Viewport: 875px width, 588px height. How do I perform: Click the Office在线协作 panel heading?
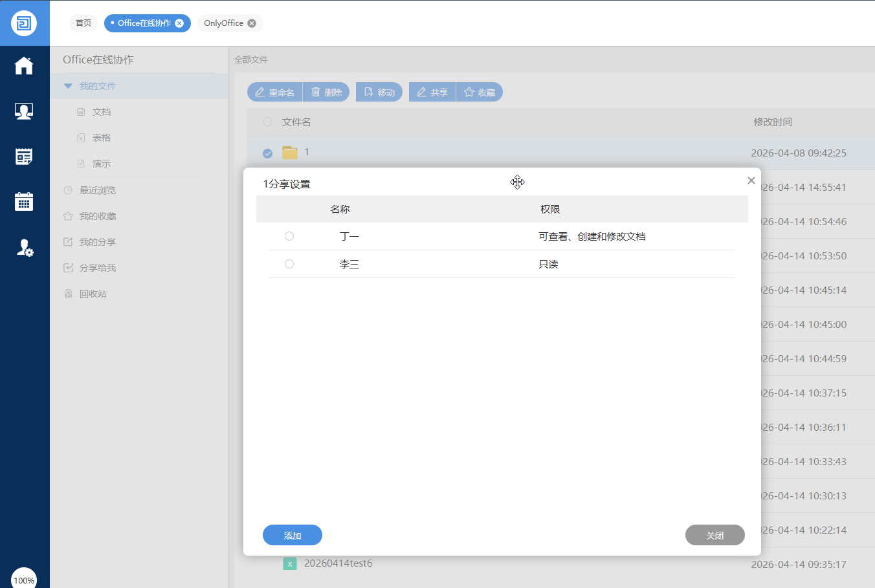tap(98, 60)
